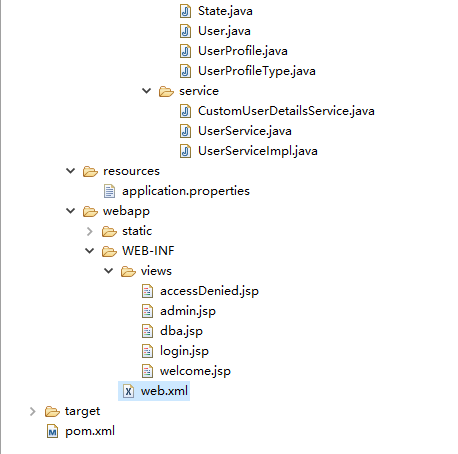Select the webapp folder label

(x=126, y=211)
